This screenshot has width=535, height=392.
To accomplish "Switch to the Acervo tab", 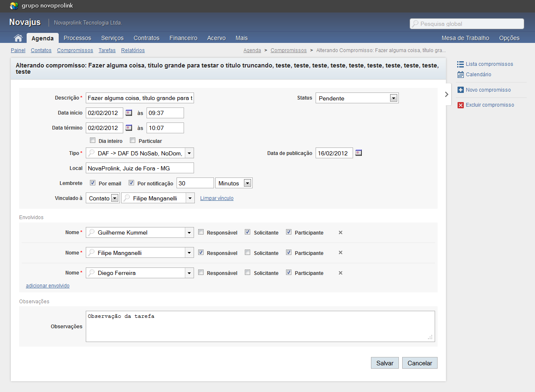I will pyautogui.click(x=216, y=38).
